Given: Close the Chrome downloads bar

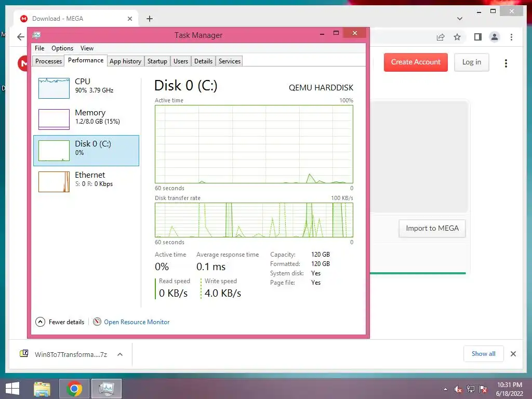Looking at the screenshot, I should pyautogui.click(x=513, y=354).
